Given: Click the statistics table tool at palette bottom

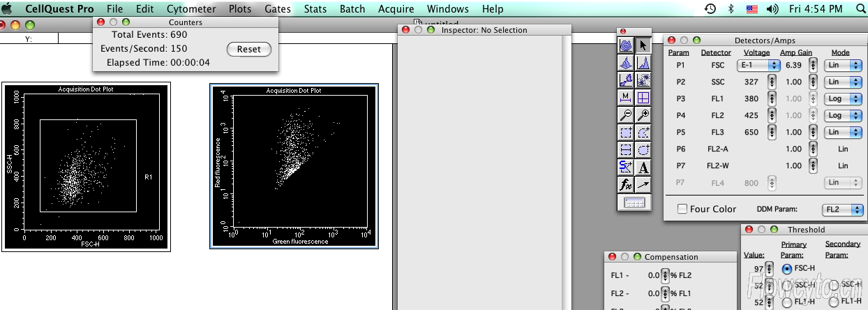Looking at the screenshot, I should click(x=635, y=202).
